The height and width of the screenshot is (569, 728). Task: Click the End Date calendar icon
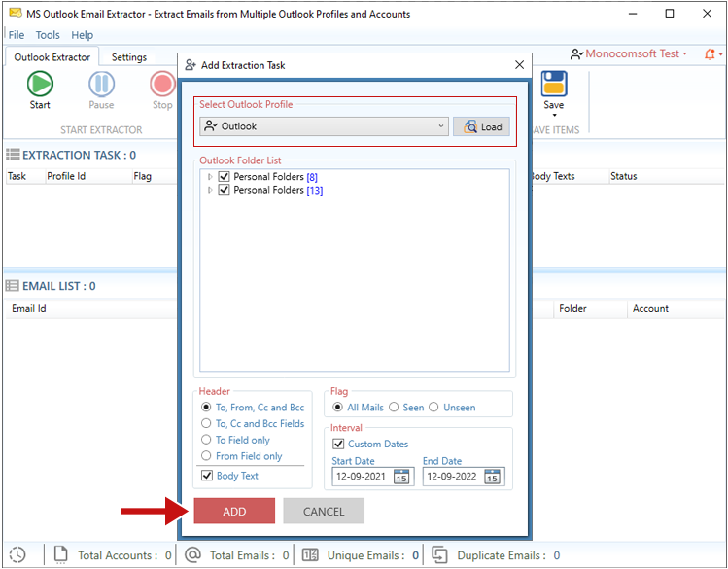pyautogui.click(x=492, y=477)
